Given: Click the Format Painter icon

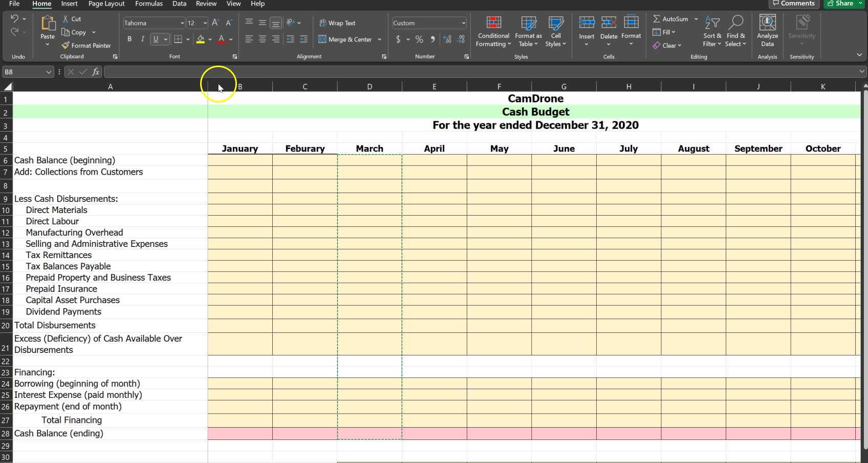Looking at the screenshot, I should [x=66, y=46].
